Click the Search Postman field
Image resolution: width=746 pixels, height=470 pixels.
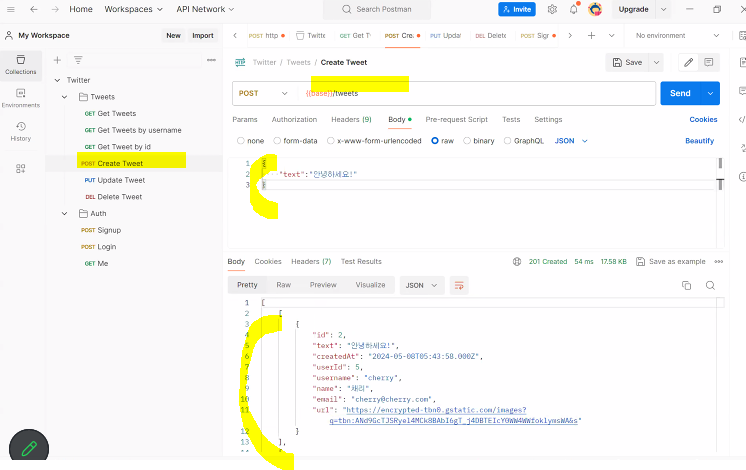pyautogui.click(x=377, y=10)
